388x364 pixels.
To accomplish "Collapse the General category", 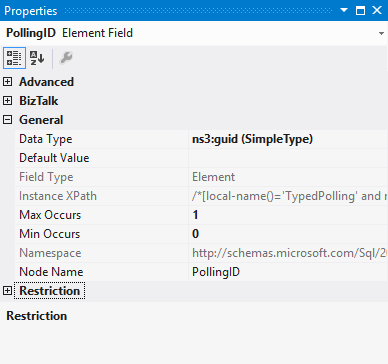I will point(7,120).
